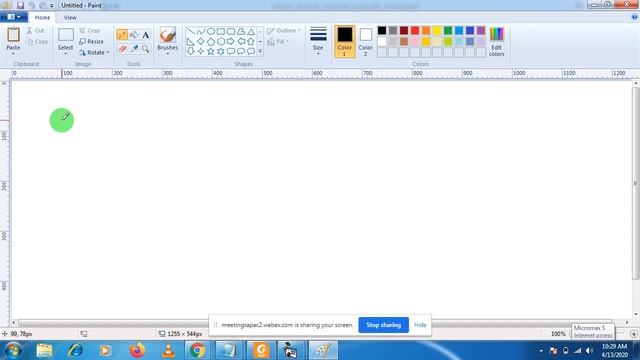
Task: Choose the Triangle shape
Action: [x=251, y=31]
